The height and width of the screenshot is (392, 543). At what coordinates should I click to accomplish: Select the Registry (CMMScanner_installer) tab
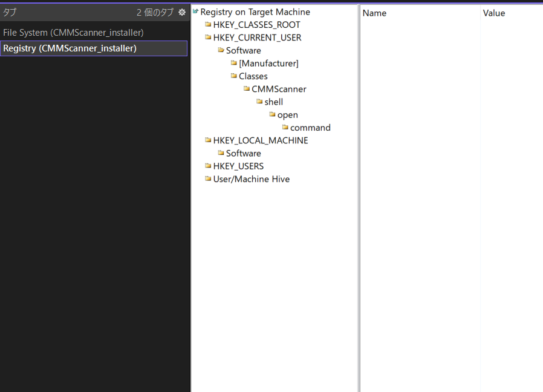point(94,48)
